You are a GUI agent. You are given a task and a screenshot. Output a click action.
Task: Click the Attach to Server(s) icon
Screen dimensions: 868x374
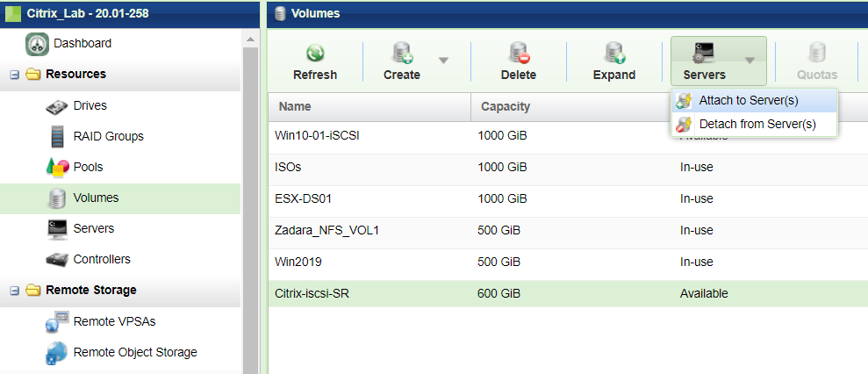(685, 101)
